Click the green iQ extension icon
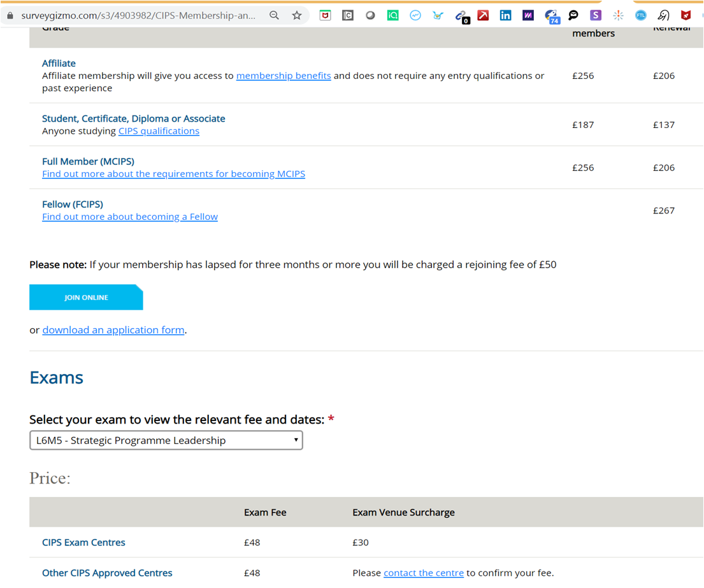Screen dimensions: 704x588 coord(393,15)
